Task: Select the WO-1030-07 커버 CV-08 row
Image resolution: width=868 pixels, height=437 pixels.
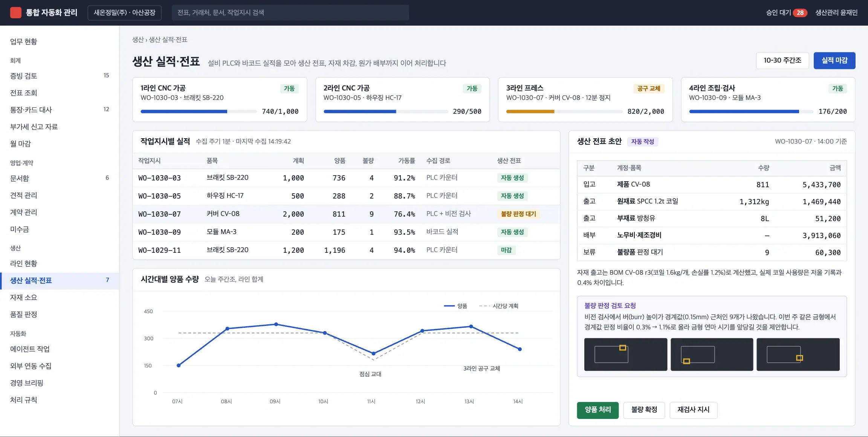Action: (x=346, y=214)
